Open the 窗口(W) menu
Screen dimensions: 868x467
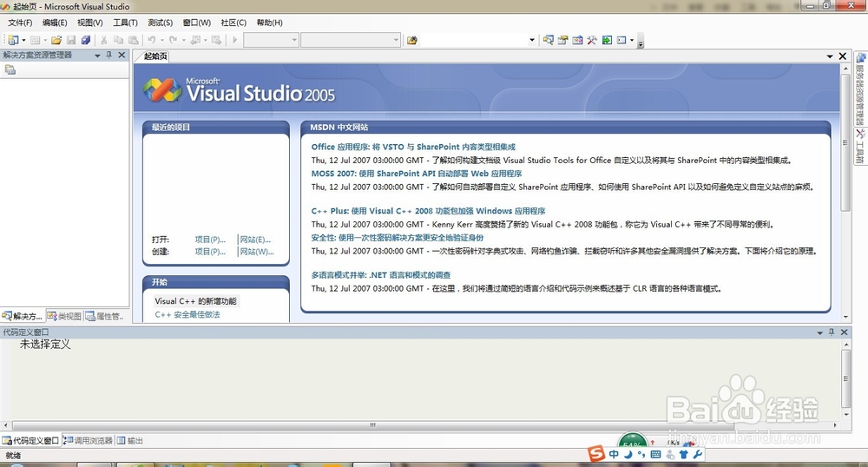(x=196, y=23)
